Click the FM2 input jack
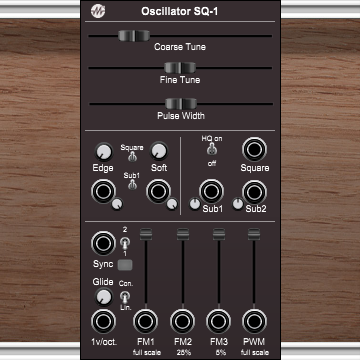The height and width of the screenshot is (360, 360). tap(182, 321)
